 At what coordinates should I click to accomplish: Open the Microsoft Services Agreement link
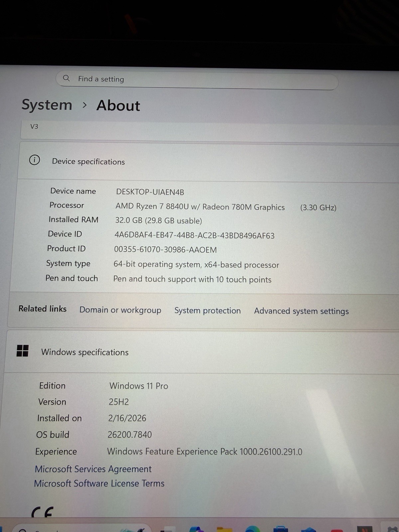coord(93,469)
